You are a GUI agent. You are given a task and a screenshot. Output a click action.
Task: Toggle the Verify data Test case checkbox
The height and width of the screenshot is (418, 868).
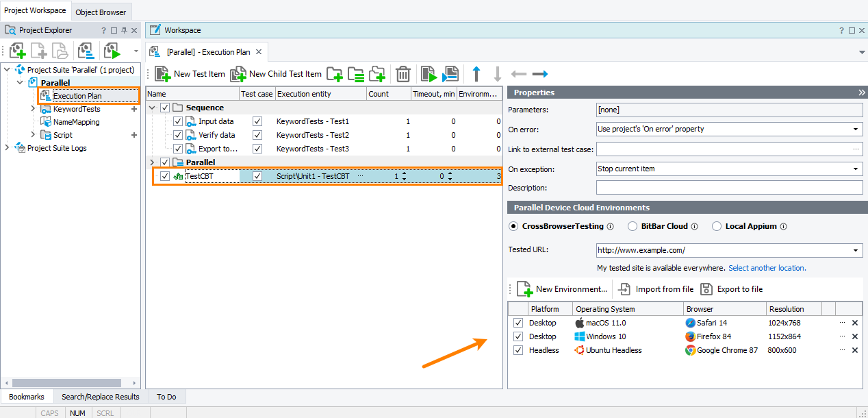tap(257, 135)
